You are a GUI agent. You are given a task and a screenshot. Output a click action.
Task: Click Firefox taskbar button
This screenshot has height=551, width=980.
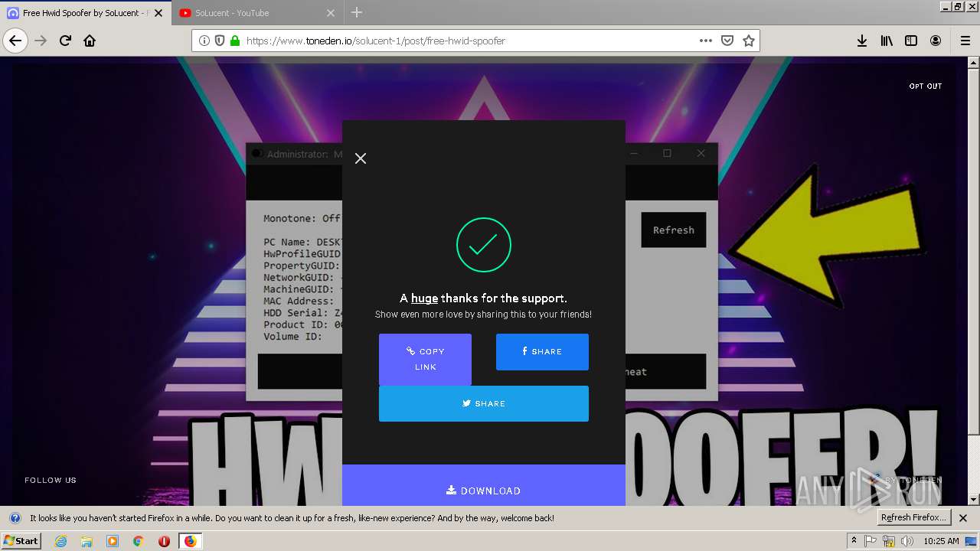tap(190, 541)
